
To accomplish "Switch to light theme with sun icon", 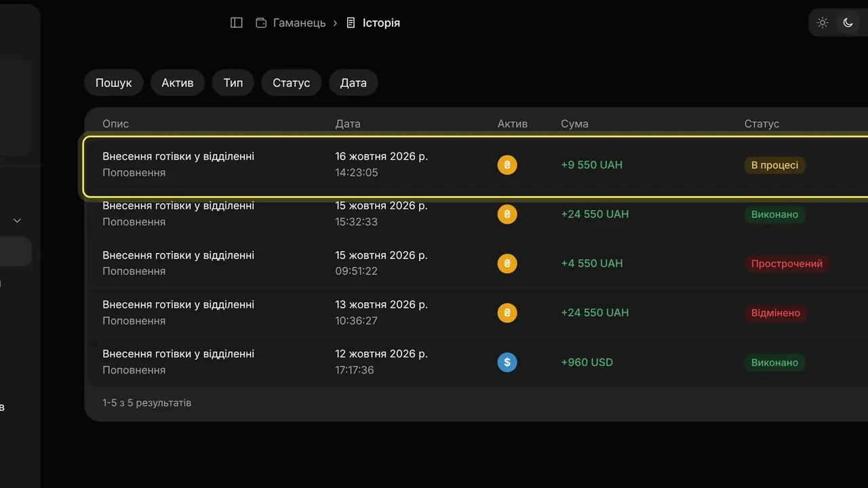I will [x=823, y=22].
